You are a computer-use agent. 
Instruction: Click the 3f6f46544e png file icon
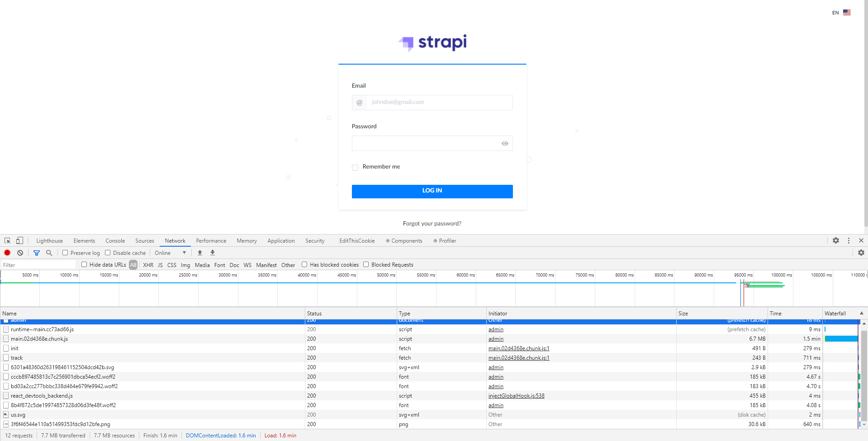6,424
